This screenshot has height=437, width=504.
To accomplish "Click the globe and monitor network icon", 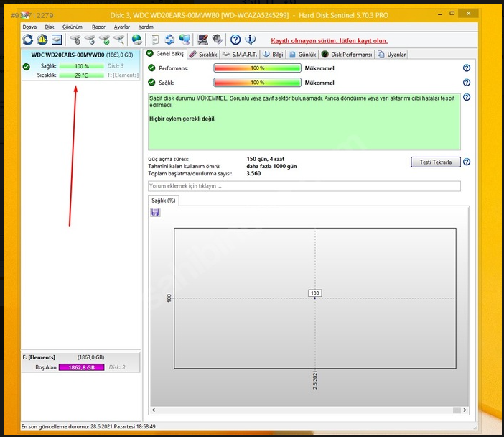I will point(185,40).
